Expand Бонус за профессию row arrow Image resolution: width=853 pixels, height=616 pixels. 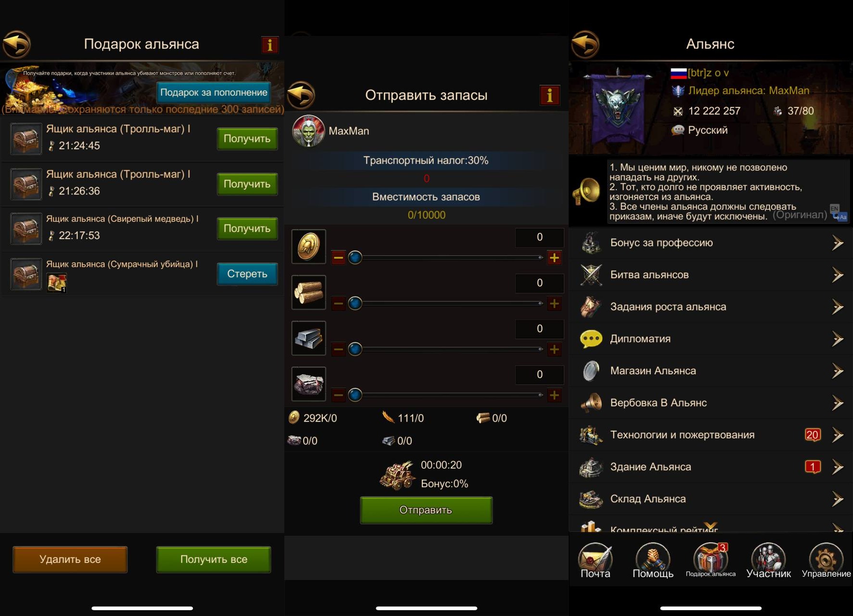(838, 243)
